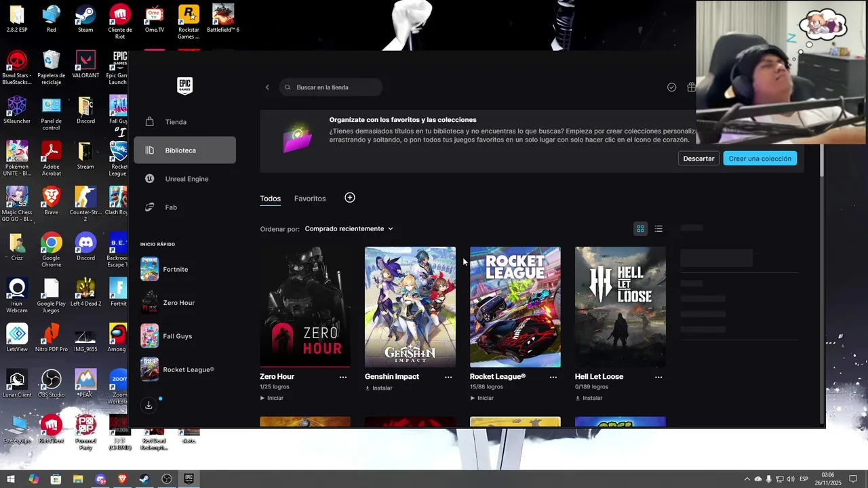Focus the Buscar en la tienda field

[331, 87]
